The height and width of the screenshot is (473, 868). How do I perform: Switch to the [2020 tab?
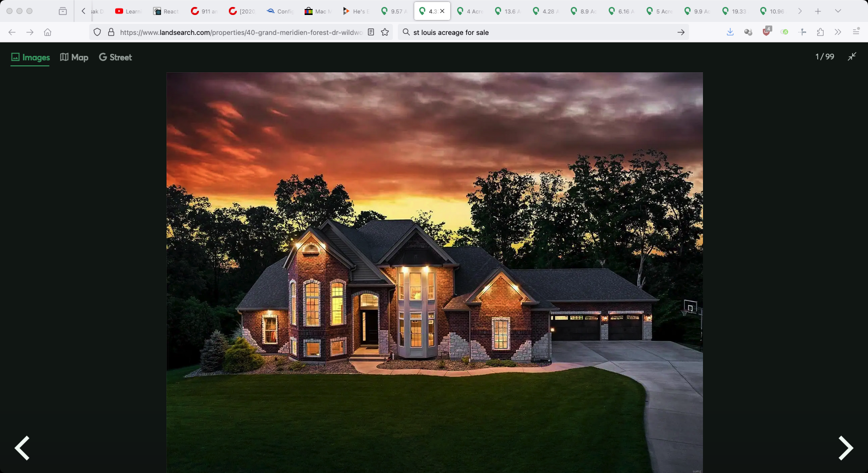pos(242,11)
